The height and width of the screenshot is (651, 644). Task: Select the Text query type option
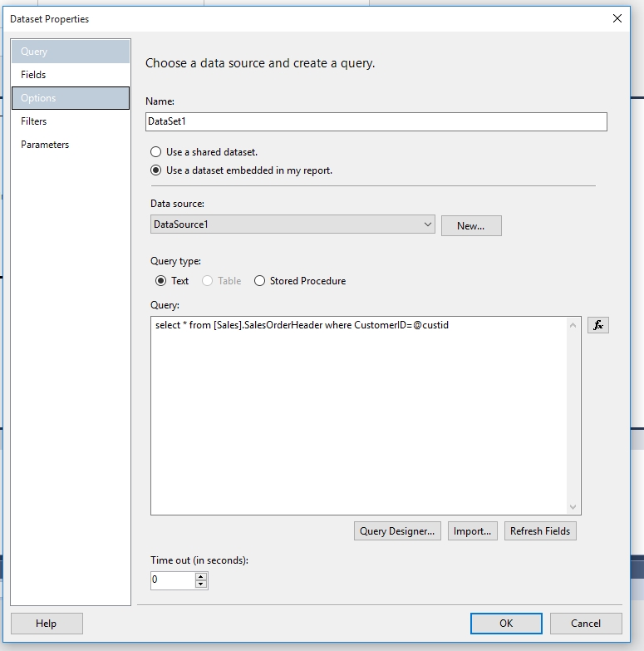[161, 281]
